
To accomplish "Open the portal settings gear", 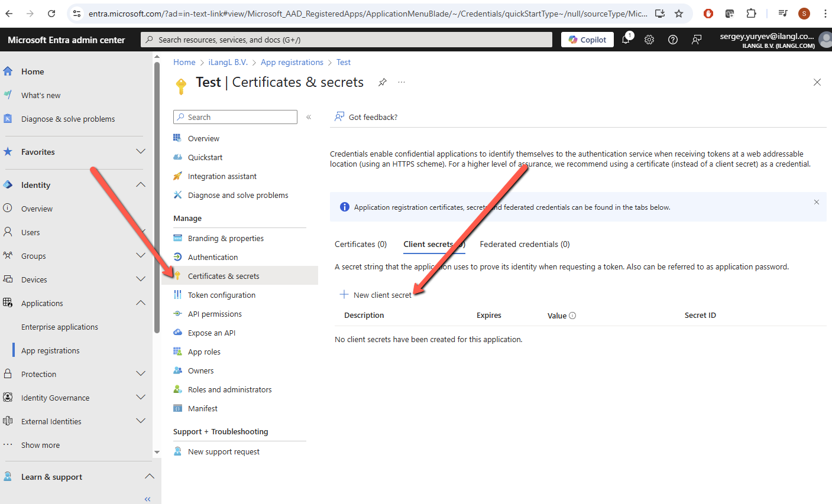I will tap(649, 40).
